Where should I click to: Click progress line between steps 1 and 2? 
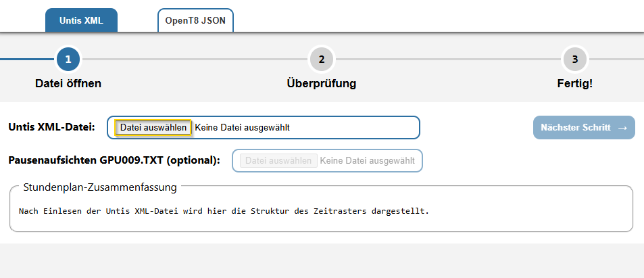(x=195, y=60)
